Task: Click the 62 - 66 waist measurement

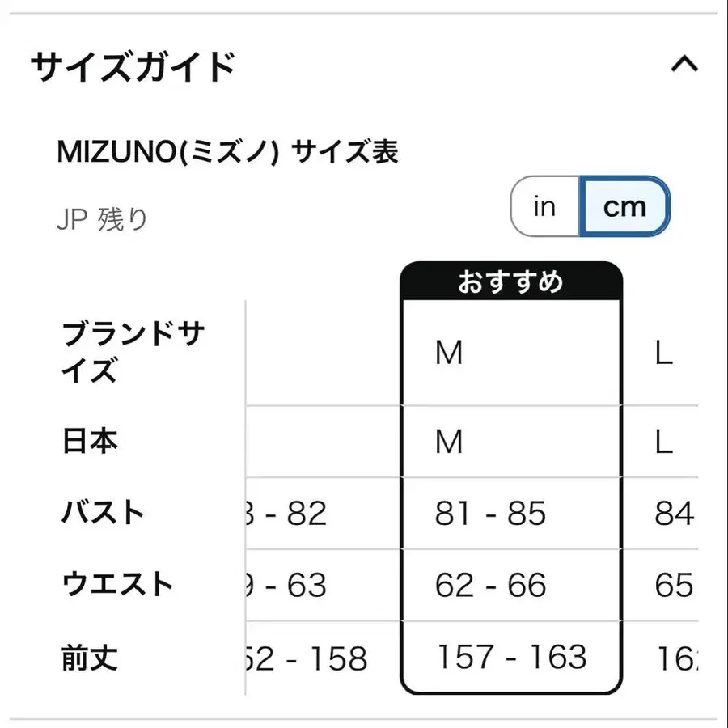Action: 490,585
